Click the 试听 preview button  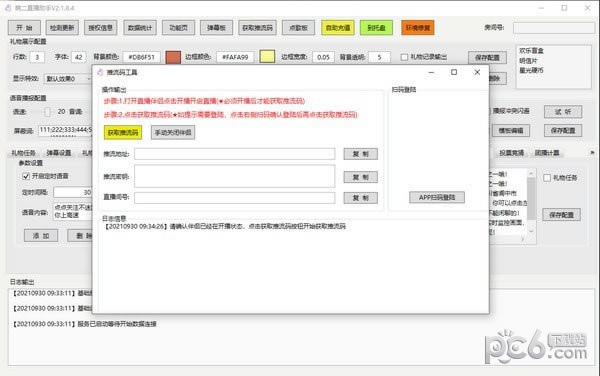pyautogui.click(x=563, y=112)
